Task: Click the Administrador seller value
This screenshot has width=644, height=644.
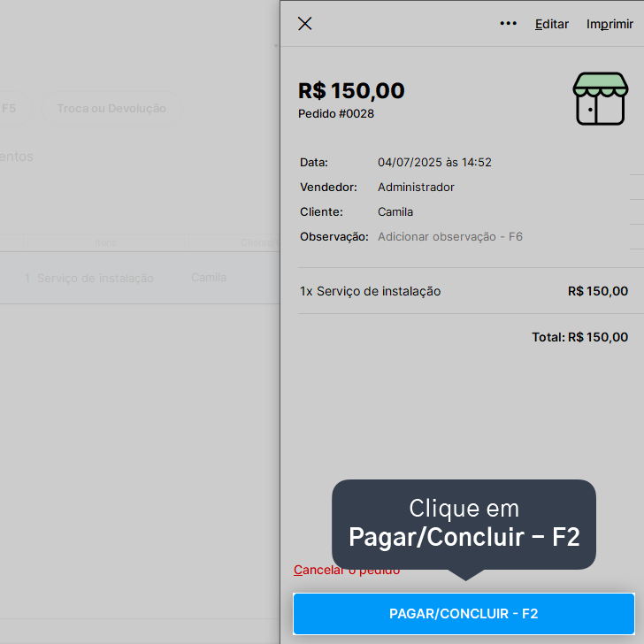Action: pyautogui.click(x=416, y=188)
